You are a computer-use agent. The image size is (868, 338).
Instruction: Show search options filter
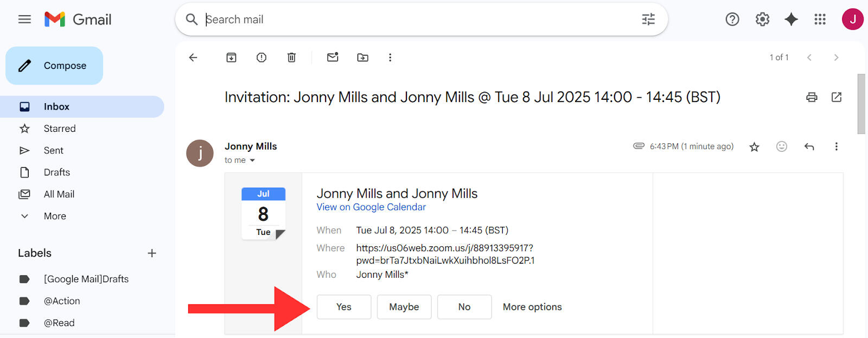(x=648, y=20)
